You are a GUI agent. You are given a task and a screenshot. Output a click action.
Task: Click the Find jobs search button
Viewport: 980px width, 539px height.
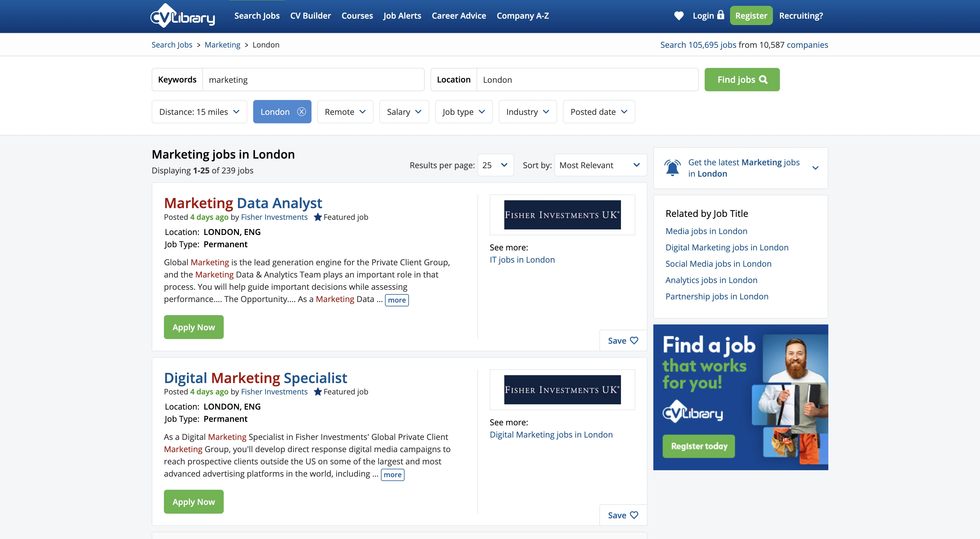pyautogui.click(x=741, y=80)
